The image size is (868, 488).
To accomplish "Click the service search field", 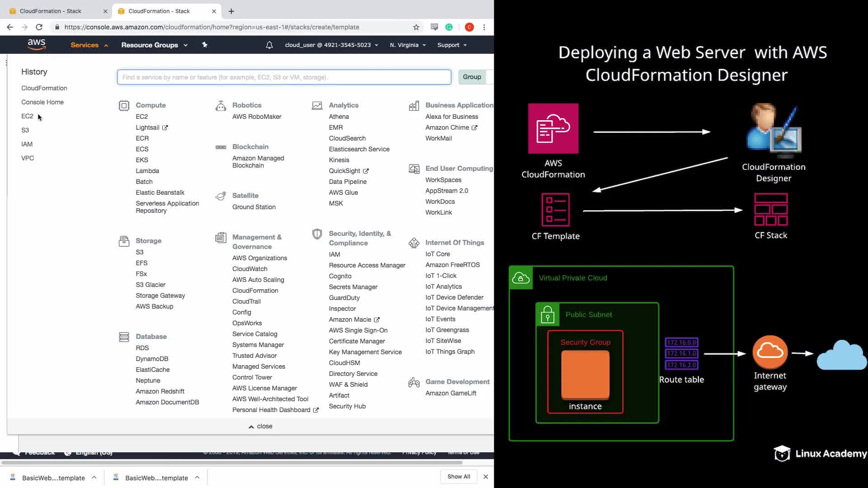I will click(284, 77).
